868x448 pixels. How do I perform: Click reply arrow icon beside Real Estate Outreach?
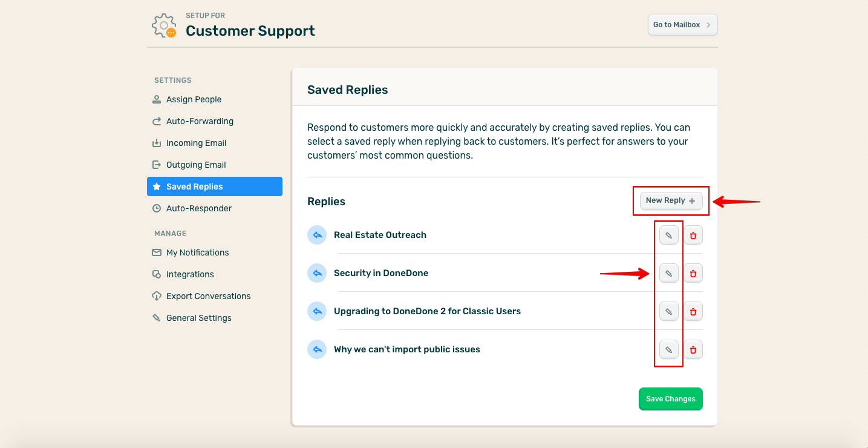coord(317,235)
